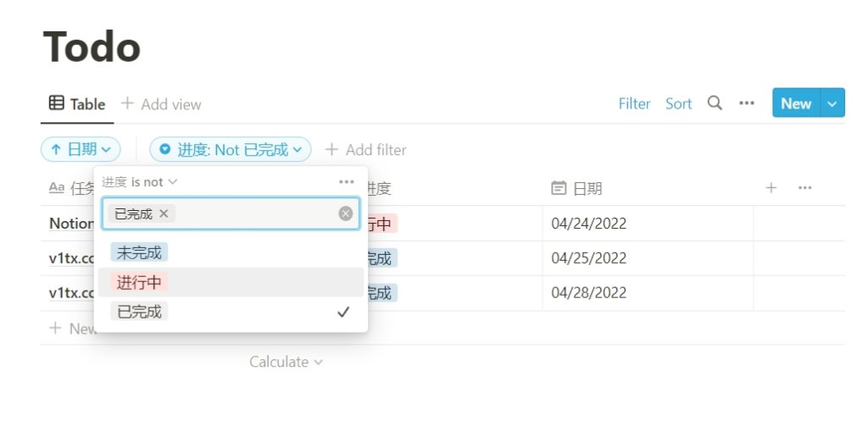Click the blue New button
868x421 pixels.
(796, 102)
